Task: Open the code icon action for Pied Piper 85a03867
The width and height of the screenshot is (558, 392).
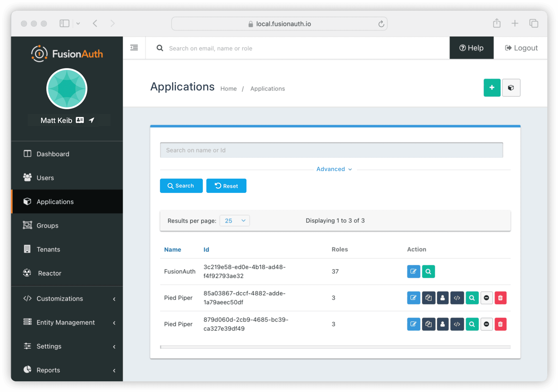Action: point(457,298)
